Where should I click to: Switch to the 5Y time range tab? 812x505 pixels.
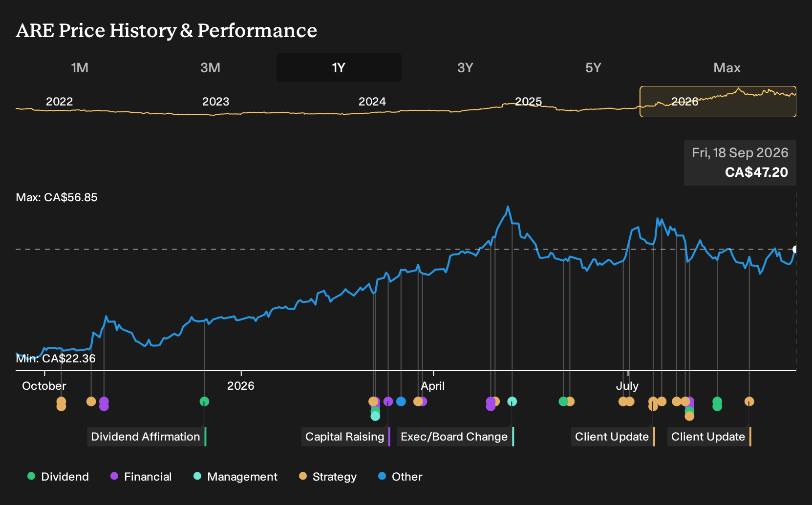pos(593,67)
